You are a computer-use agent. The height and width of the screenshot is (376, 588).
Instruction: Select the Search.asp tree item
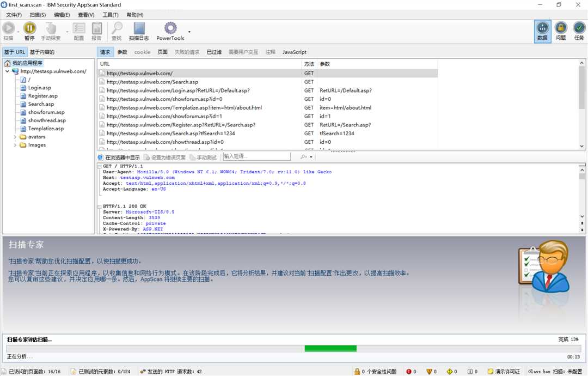41,104
